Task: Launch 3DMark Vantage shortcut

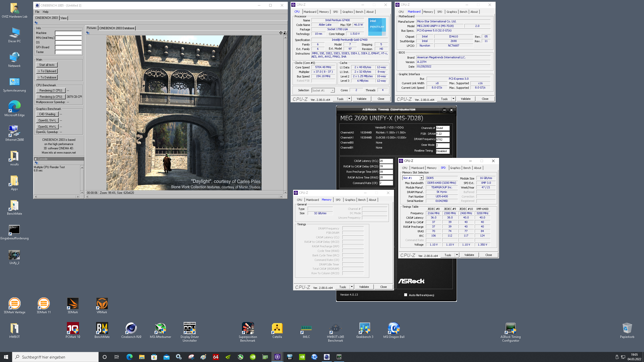Action: [x=14, y=306]
